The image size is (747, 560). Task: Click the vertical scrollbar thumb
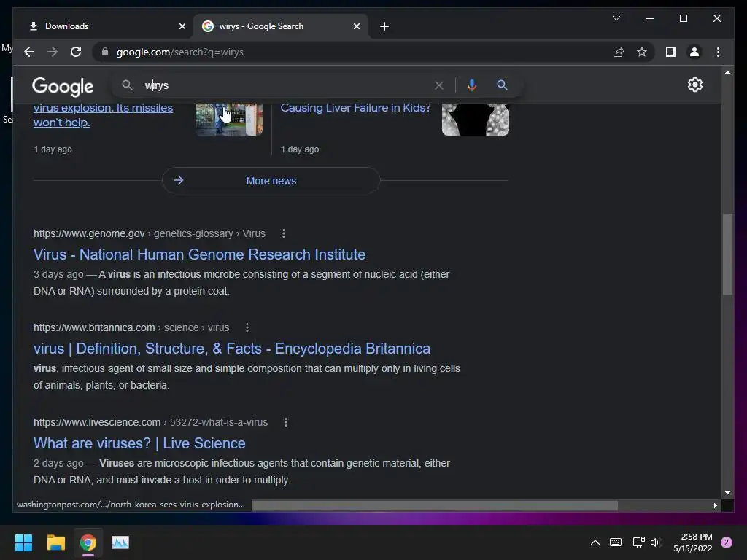tap(727, 254)
